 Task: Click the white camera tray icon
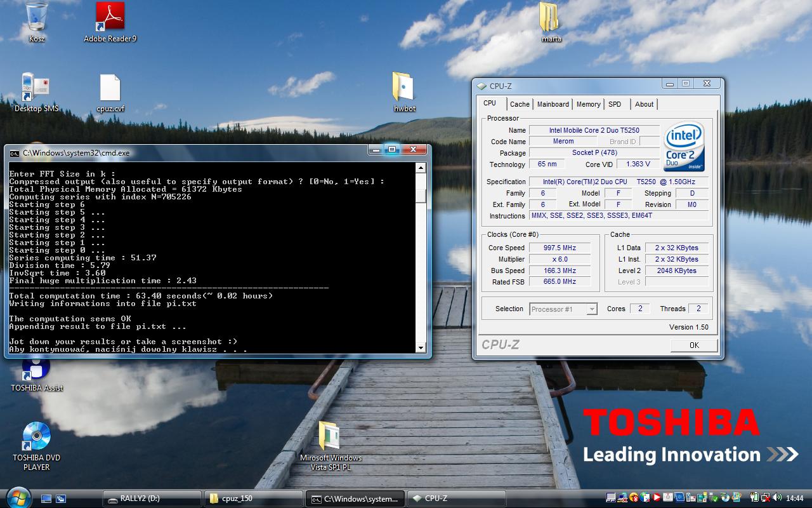coord(668,498)
